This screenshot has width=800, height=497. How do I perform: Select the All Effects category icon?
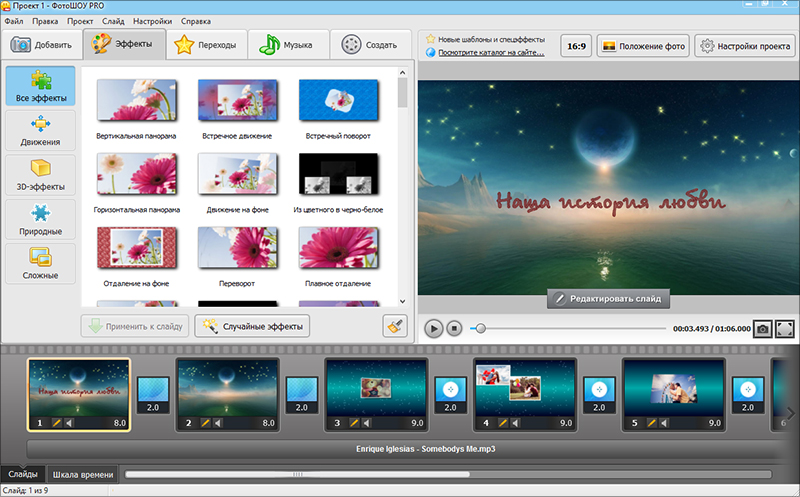[x=40, y=80]
